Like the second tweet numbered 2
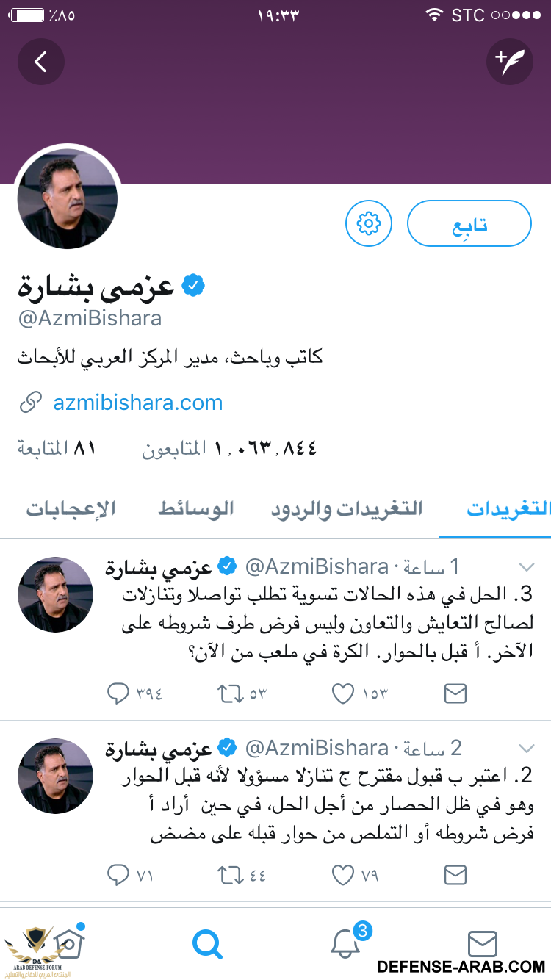 [343, 875]
